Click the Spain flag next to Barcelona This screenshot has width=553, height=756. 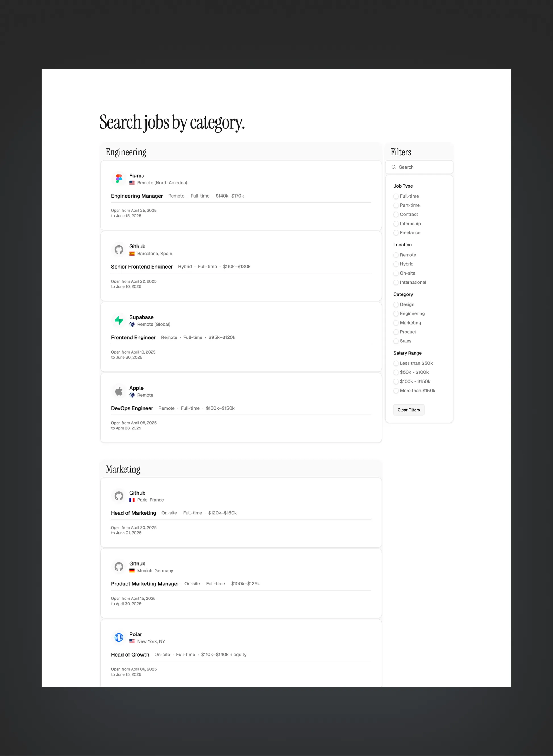[x=132, y=254]
